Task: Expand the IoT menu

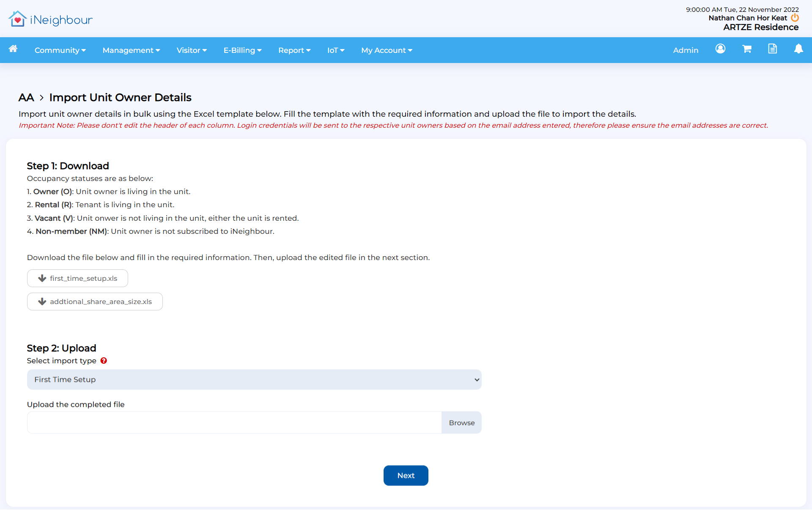Action: [336, 50]
